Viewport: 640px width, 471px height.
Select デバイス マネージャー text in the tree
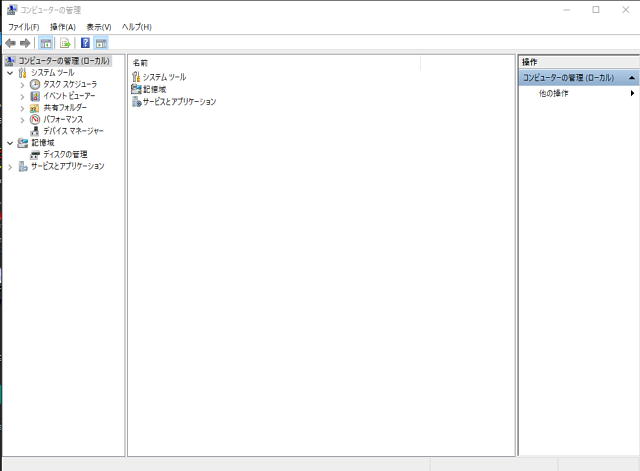click(73, 131)
